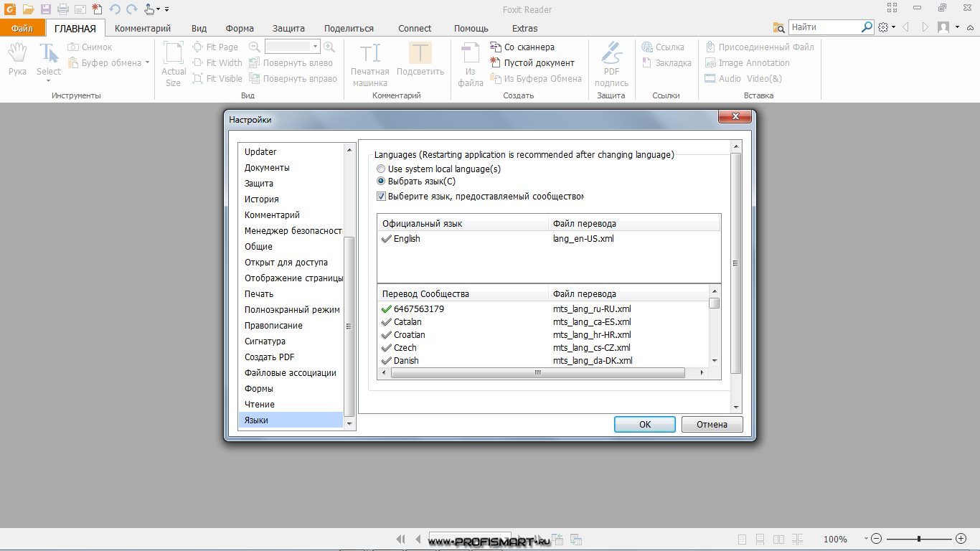Select the English official language row
980x551 pixels.
[549, 238]
